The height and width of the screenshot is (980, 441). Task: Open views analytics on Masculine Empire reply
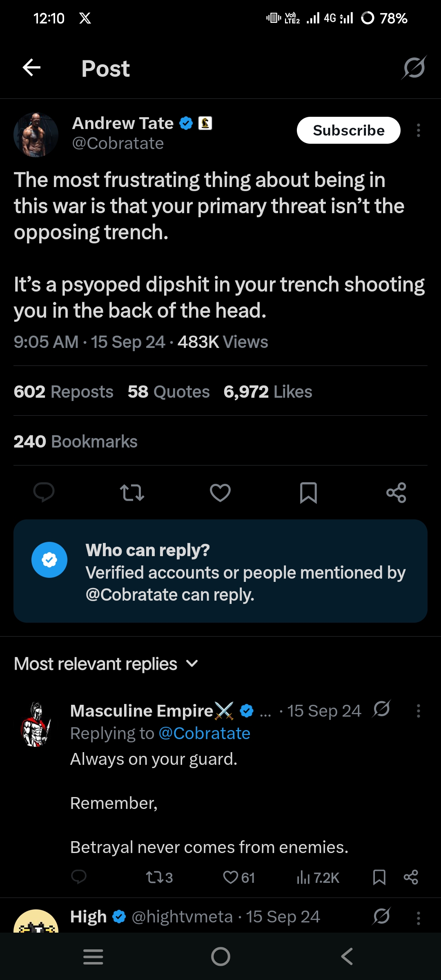[x=318, y=878]
